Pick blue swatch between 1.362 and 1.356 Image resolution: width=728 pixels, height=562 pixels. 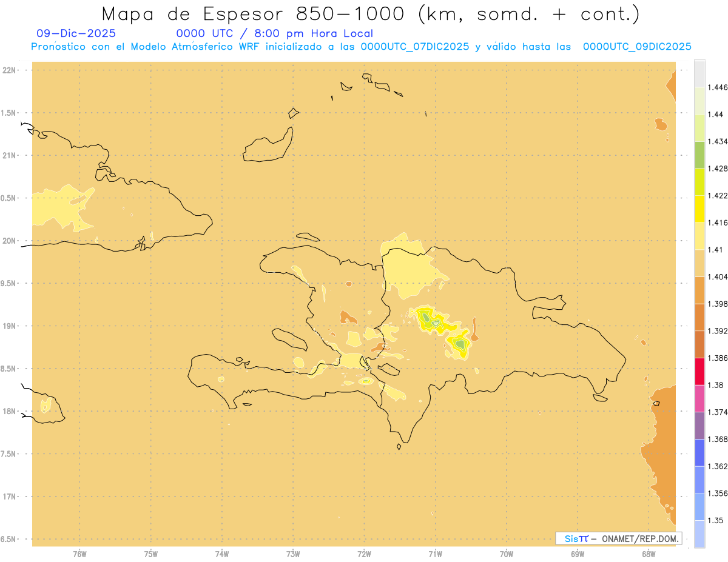pos(699,480)
